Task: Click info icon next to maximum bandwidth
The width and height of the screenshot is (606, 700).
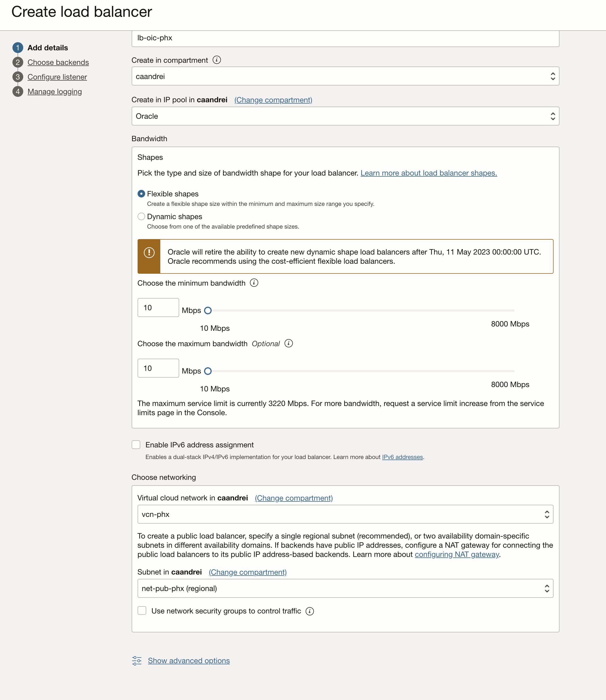Action: point(288,344)
